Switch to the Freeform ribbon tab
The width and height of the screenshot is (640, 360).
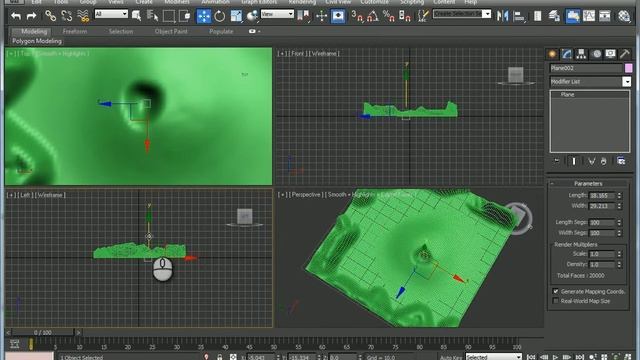[x=75, y=31]
